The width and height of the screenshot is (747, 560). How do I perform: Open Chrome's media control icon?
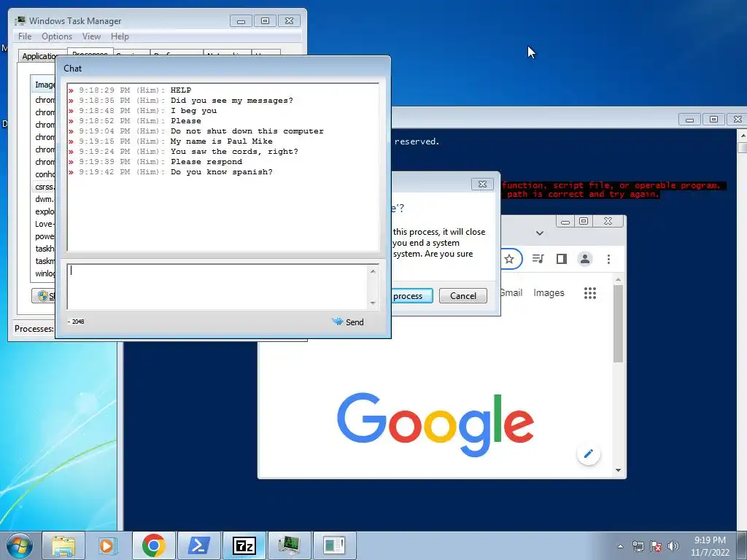[x=538, y=259]
